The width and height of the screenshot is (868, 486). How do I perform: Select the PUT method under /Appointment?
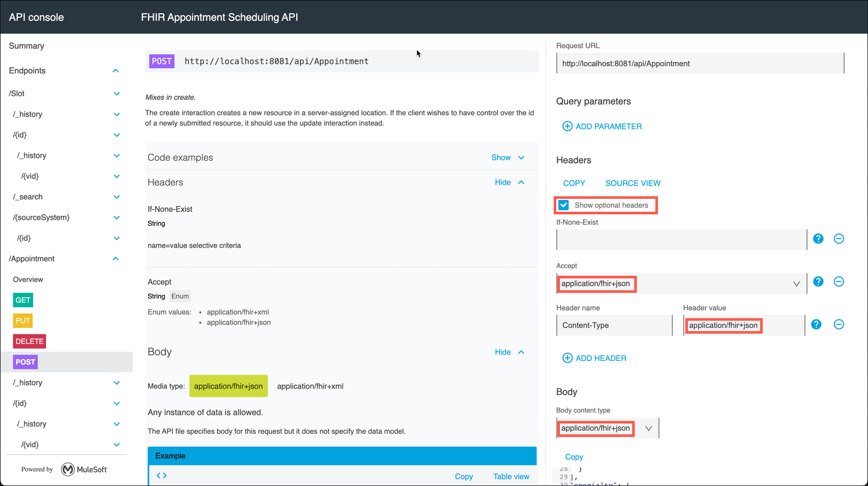point(23,321)
